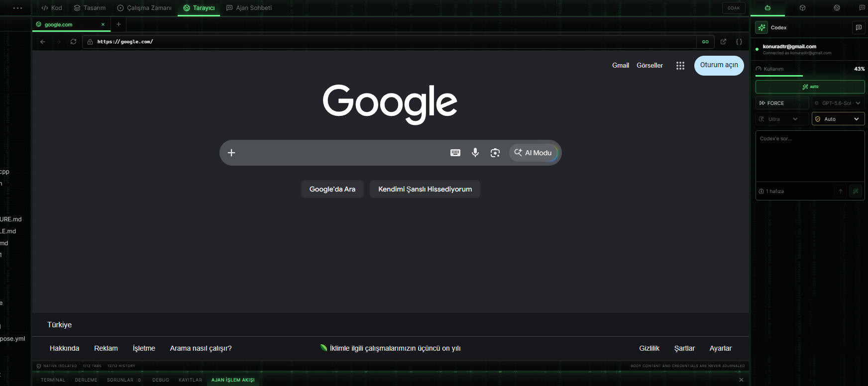The image size is (868, 386).
Task: Select the cube icon tab in the right panel
Action: pos(802,8)
